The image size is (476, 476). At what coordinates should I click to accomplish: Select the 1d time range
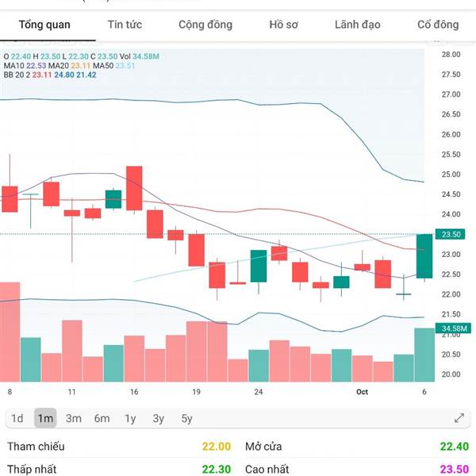tap(17, 418)
